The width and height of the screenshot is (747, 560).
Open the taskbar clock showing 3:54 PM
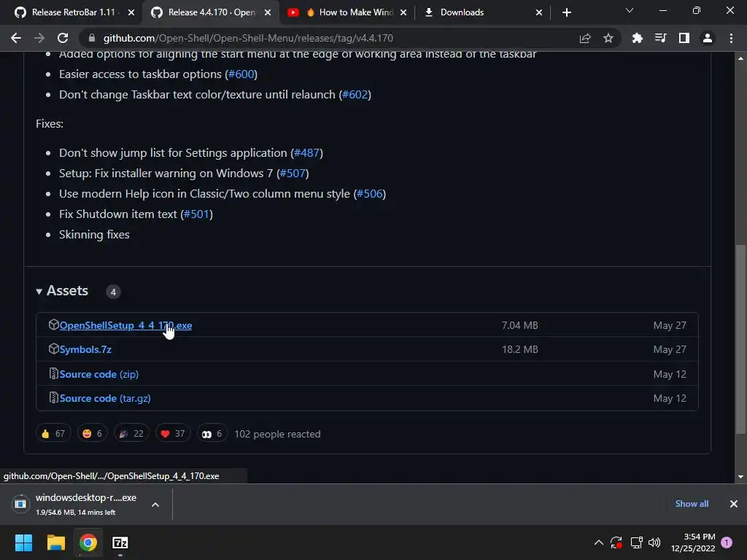point(693,542)
